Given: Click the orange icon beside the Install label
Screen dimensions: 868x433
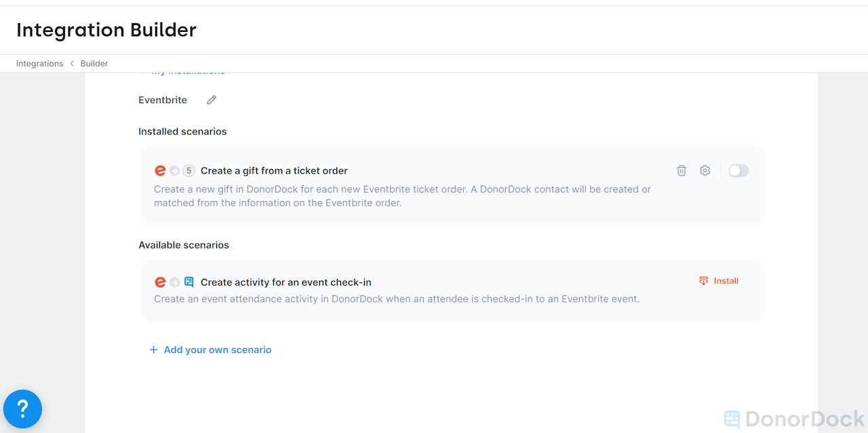Looking at the screenshot, I should 703,281.
